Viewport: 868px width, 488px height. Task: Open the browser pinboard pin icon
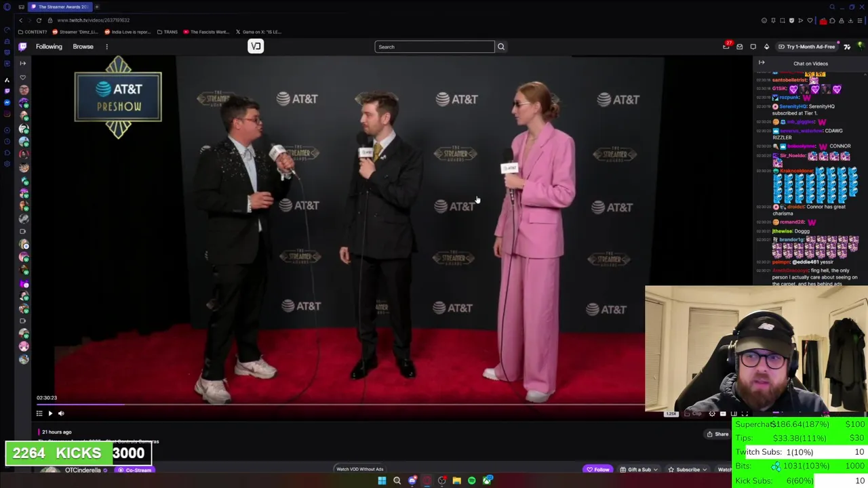[773, 20]
